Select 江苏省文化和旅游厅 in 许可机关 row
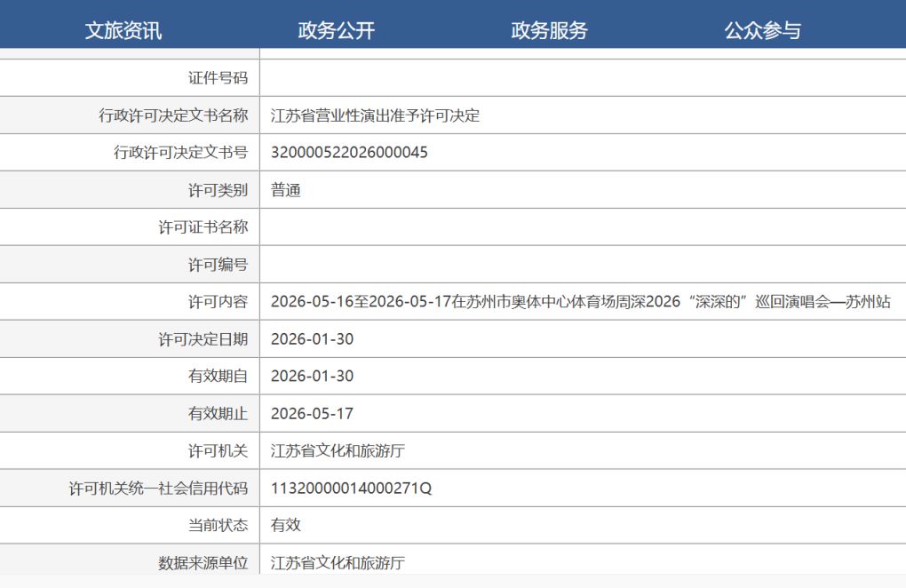This screenshot has height=588, width=906. point(338,450)
